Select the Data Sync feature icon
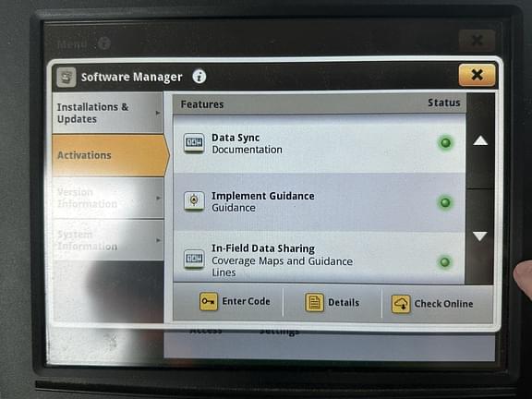 point(194,143)
